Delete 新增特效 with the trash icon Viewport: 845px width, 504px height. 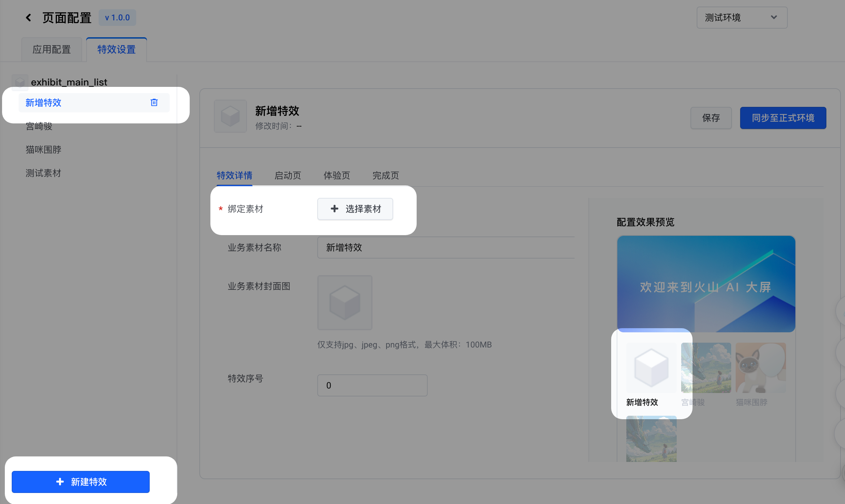(x=154, y=102)
